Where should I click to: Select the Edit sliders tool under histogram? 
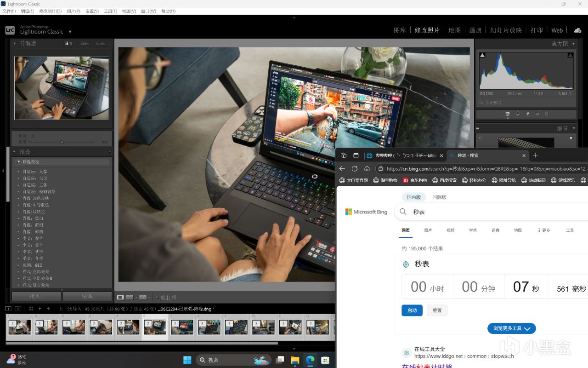click(x=508, y=114)
